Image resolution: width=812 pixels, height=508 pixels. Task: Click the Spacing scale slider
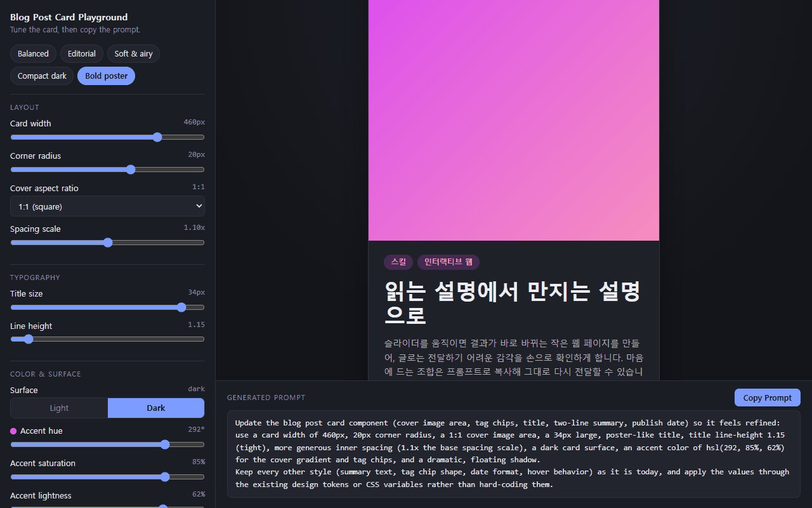pos(107,243)
